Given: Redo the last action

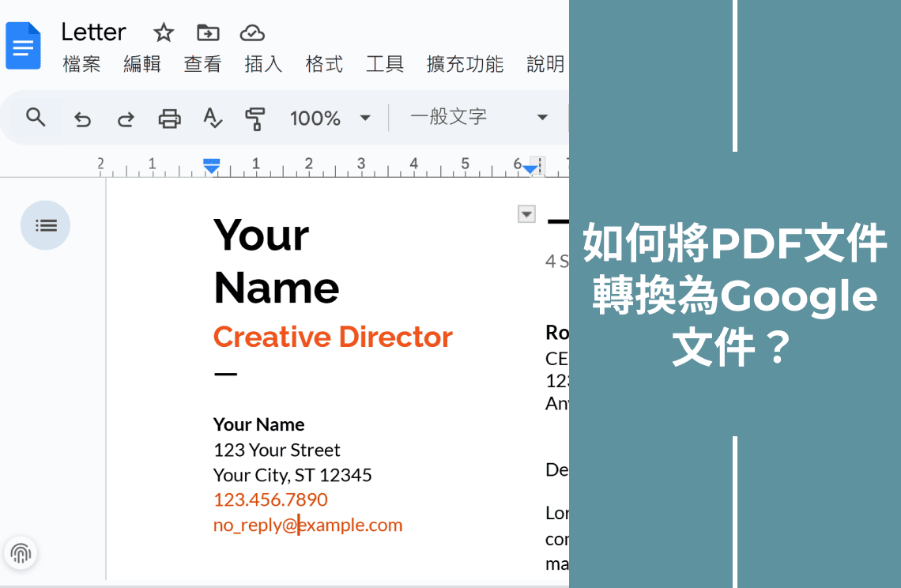Looking at the screenshot, I should point(126,119).
